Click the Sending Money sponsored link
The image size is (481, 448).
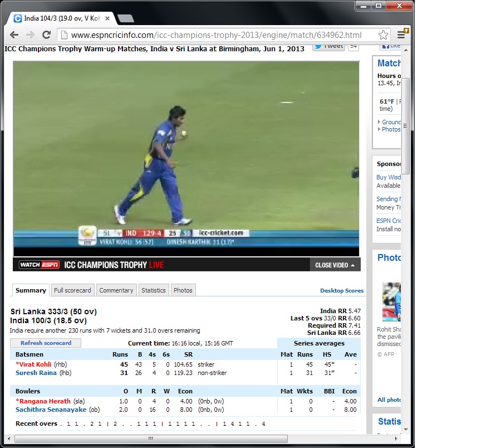(389, 199)
